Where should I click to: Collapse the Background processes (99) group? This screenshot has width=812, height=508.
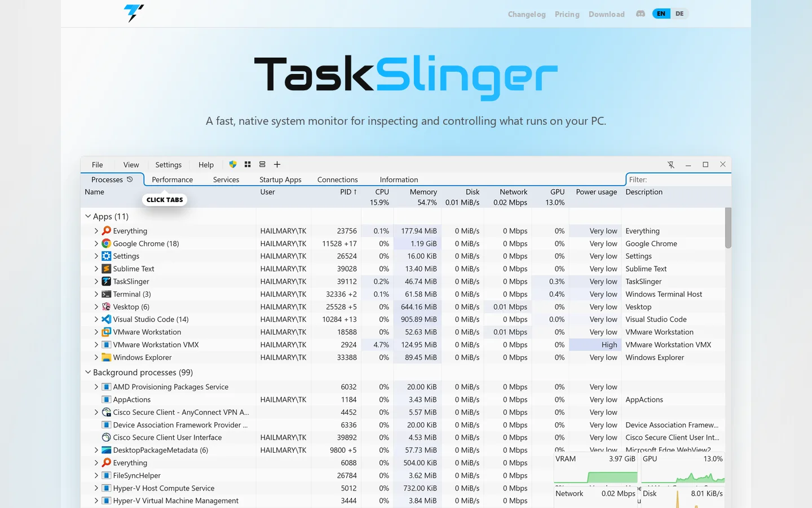click(x=88, y=372)
